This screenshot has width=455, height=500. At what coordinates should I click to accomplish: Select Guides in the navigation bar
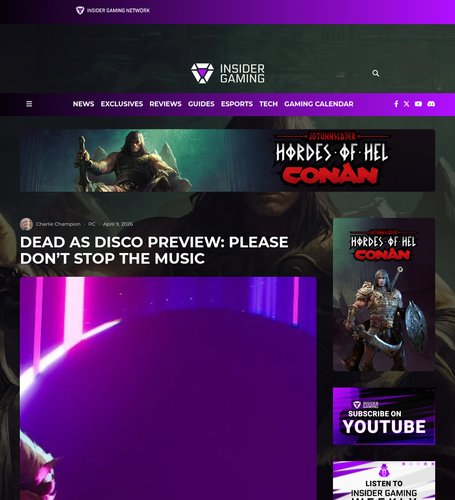(201, 104)
